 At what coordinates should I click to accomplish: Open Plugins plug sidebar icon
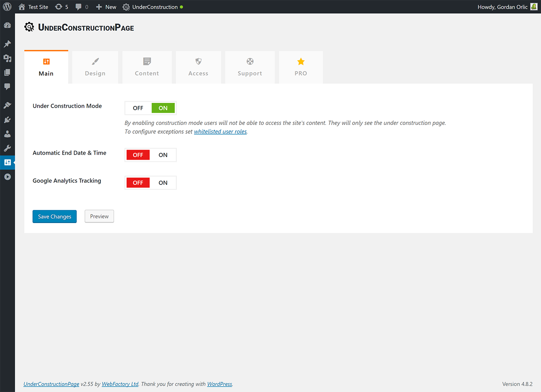tap(7, 120)
